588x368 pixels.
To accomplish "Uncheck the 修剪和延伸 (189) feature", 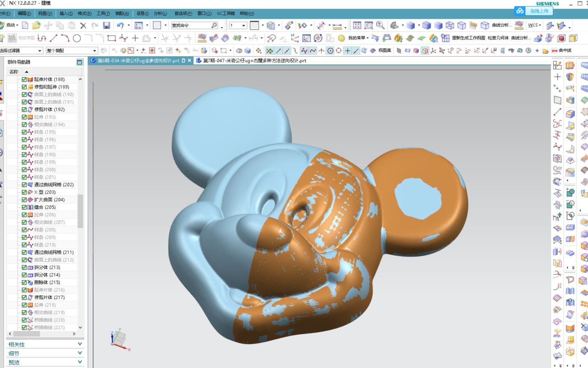I will [24, 87].
